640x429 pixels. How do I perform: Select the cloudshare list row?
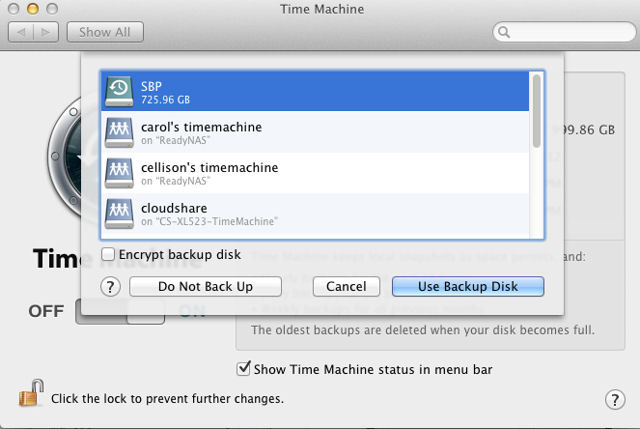click(x=315, y=213)
